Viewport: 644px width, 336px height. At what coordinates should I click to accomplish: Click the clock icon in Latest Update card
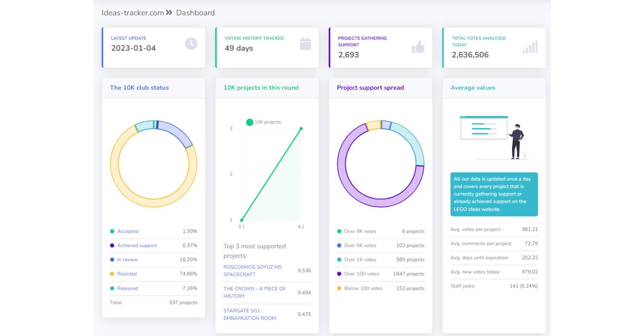click(191, 43)
